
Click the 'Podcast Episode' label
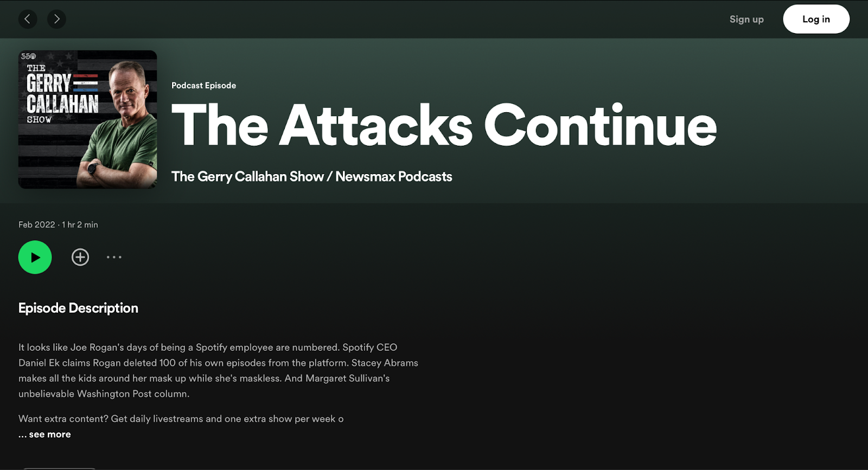[204, 85]
